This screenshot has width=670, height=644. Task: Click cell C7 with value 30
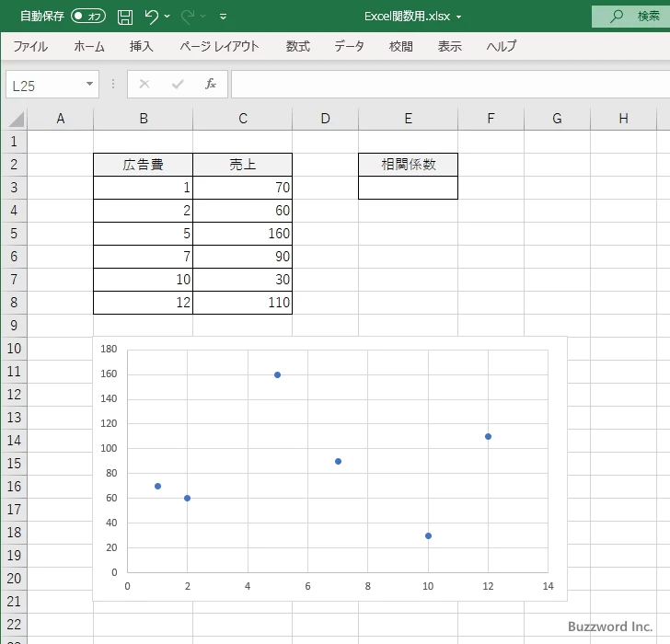coord(243,280)
